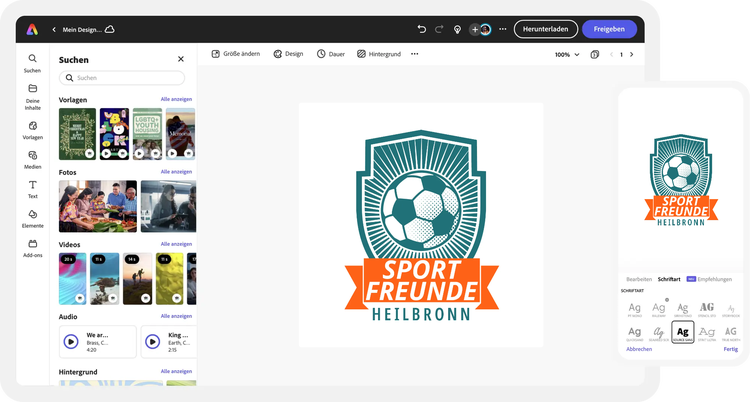
Task: Choose the Quicksand font sample
Action: tap(635, 333)
